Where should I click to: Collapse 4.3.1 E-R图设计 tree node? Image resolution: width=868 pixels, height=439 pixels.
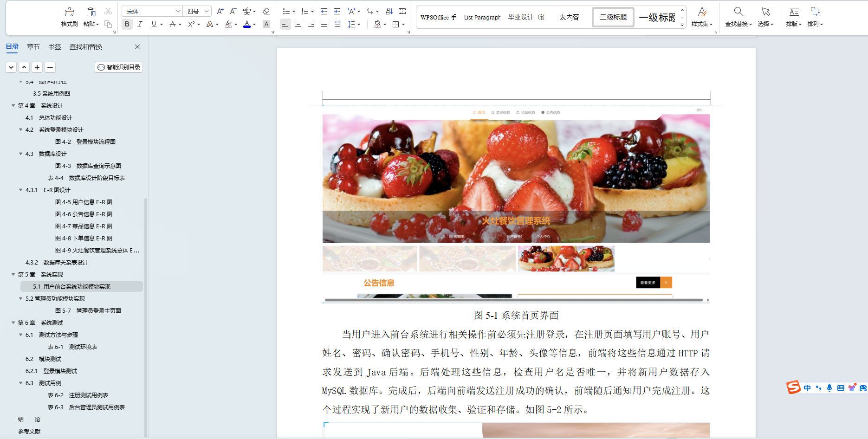[20, 190]
